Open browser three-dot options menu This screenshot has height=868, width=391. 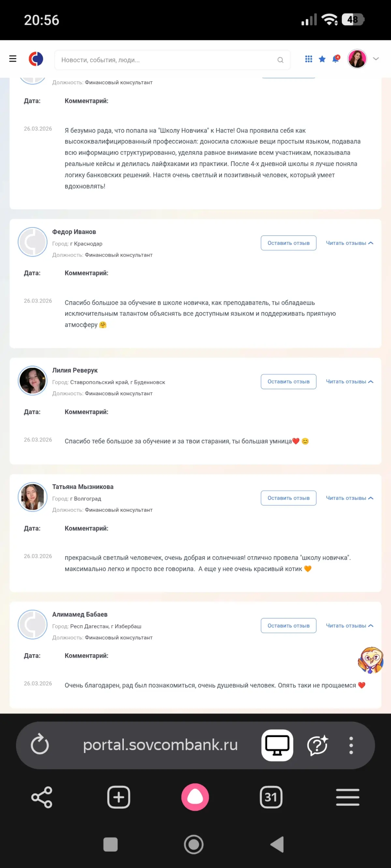(x=351, y=745)
